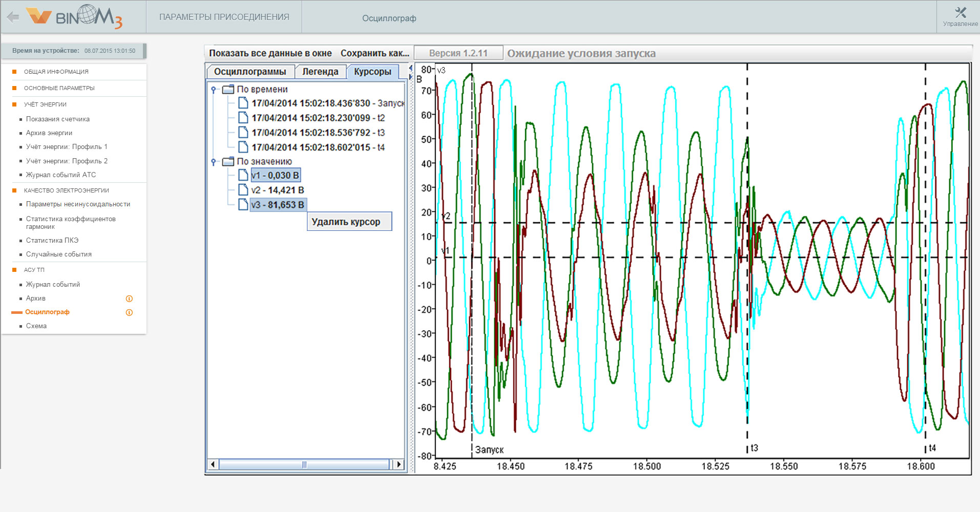This screenshot has width=980, height=512.
Task: Click the back arrow icon
Action: 13,17
